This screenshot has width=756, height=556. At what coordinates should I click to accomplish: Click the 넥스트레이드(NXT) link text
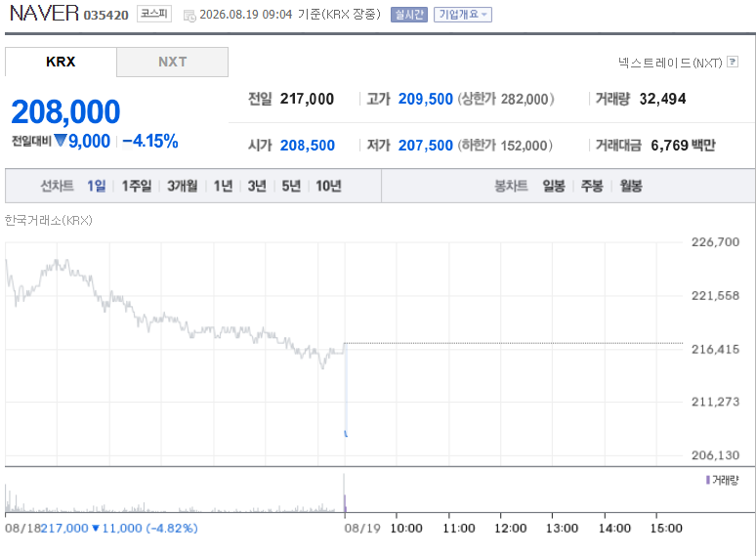click(670, 63)
